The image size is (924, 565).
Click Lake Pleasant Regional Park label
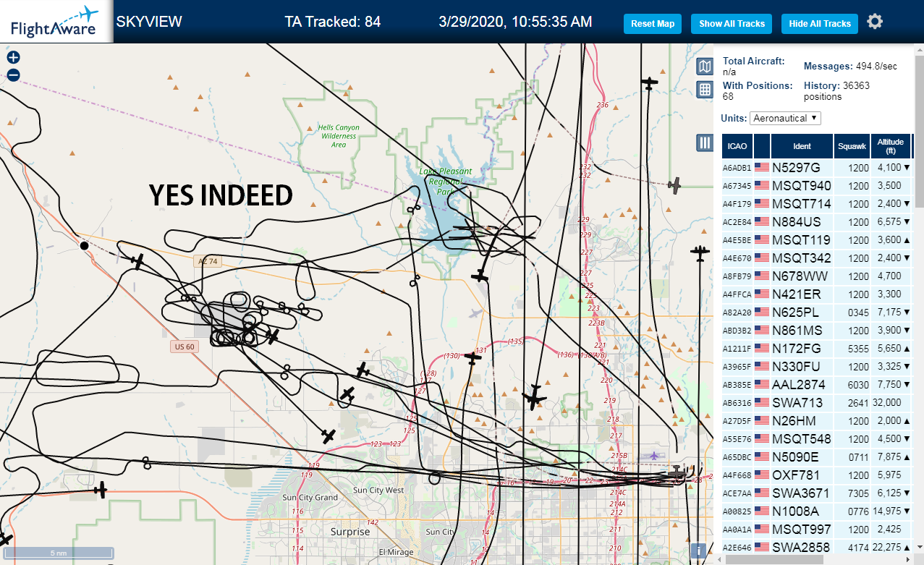446,182
